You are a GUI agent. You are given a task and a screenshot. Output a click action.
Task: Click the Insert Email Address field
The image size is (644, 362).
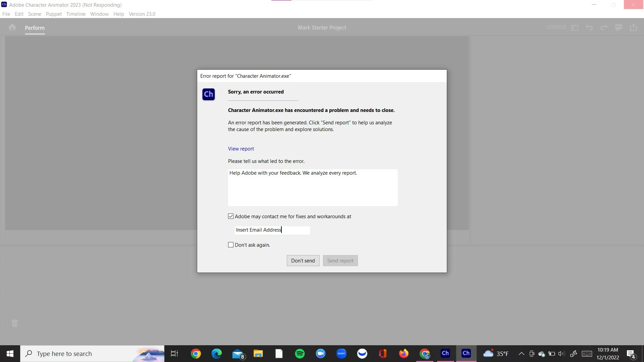point(272,230)
